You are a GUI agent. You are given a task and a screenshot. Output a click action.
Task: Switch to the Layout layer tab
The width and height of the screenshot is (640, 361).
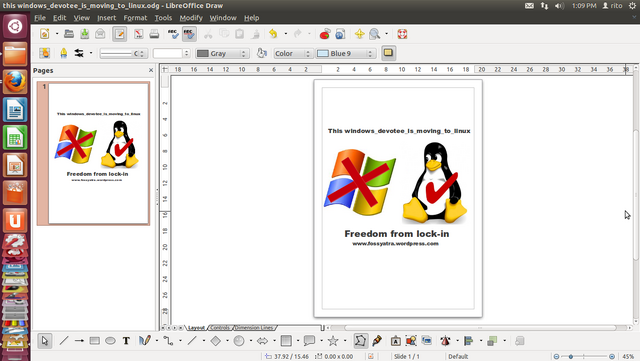coord(196,328)
